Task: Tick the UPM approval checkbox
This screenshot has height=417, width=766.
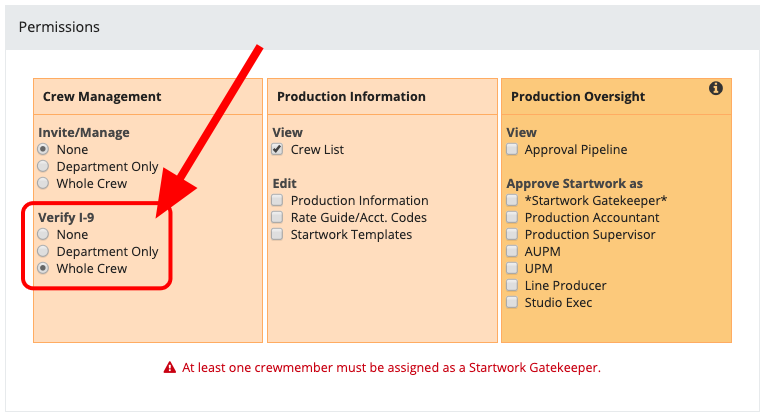Action: click(512, 268)
